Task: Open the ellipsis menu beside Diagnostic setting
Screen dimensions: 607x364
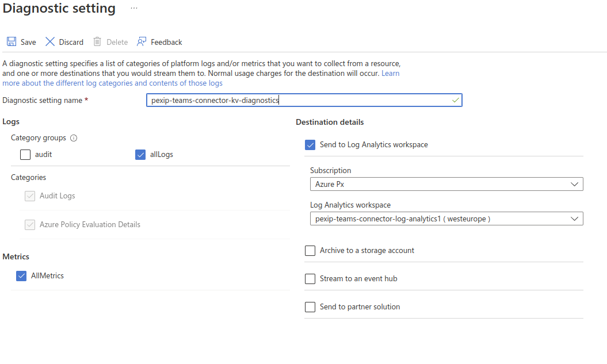Action: [x=134, y=9]
